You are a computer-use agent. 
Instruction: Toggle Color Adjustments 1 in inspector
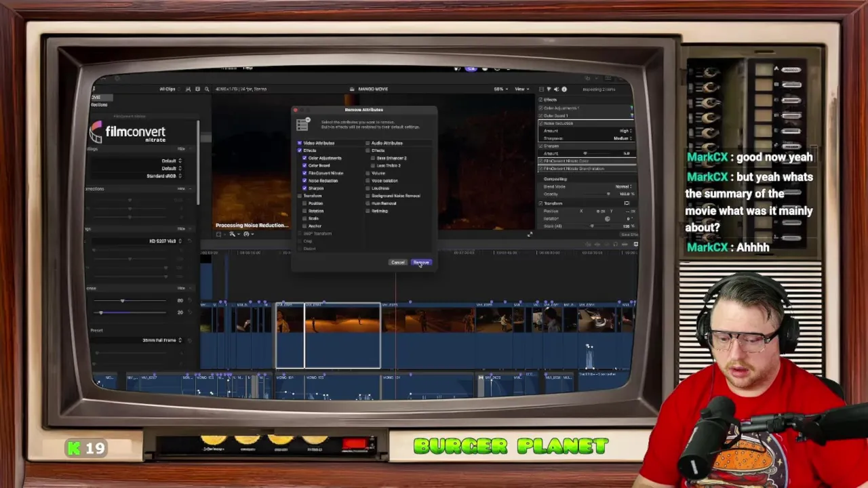coord(541,108)
